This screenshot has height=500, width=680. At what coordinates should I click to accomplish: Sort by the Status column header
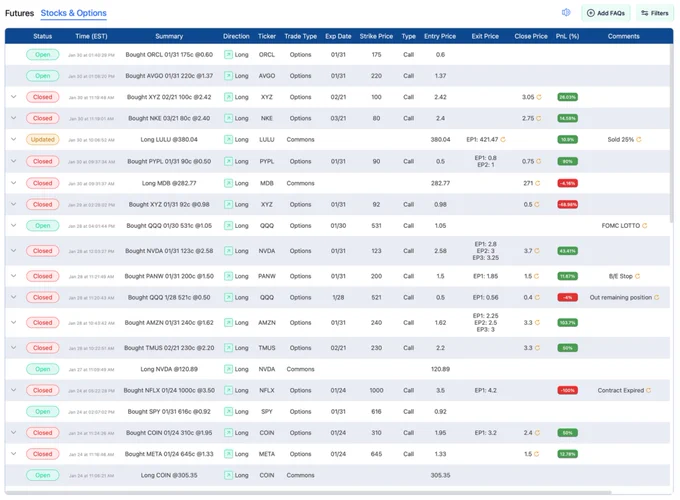point(42,36)
